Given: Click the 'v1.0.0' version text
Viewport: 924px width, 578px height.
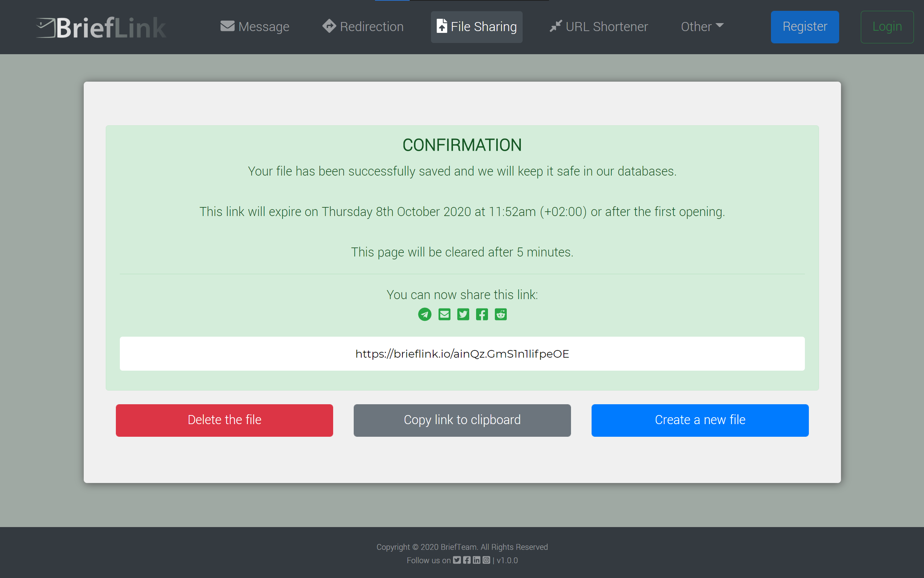Looking at the screenshot, I should point(507,560).
